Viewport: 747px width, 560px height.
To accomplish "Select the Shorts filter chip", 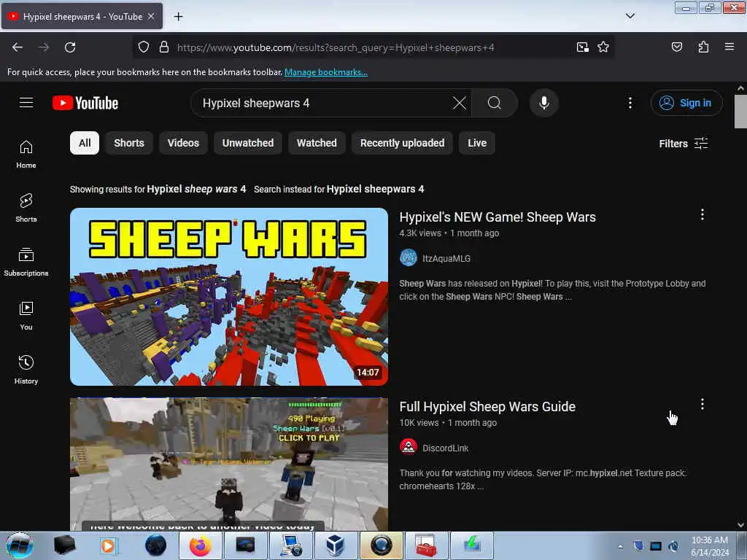I will tap(129, 143).
